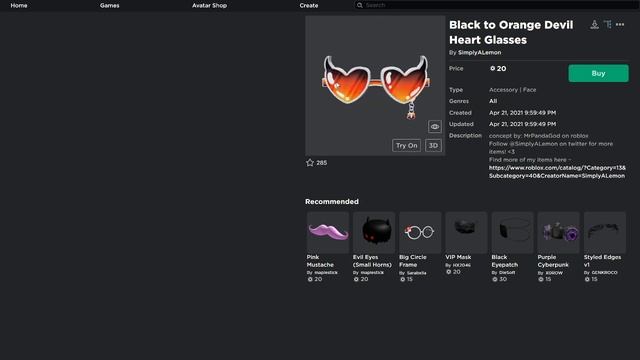Click the Black Eyepatch title
The image size is (640, 360).
[x=504, y=261]
